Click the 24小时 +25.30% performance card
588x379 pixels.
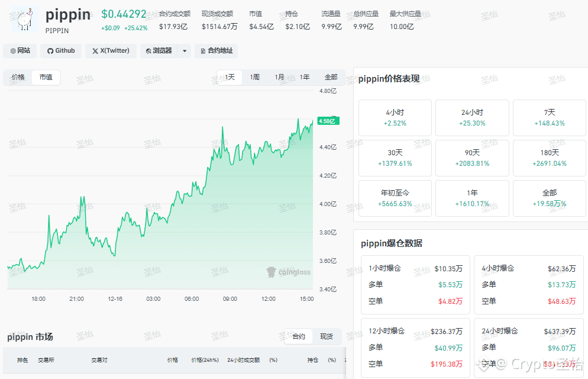[x=472, y=118]
